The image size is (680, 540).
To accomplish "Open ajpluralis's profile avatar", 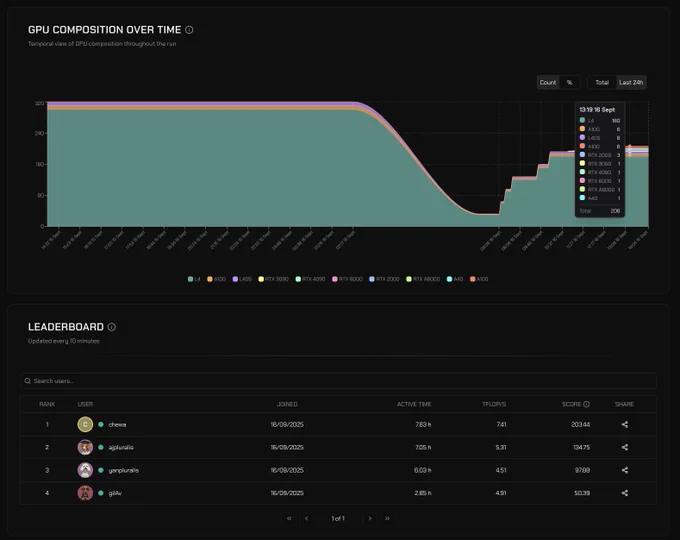I will (85, 447).
